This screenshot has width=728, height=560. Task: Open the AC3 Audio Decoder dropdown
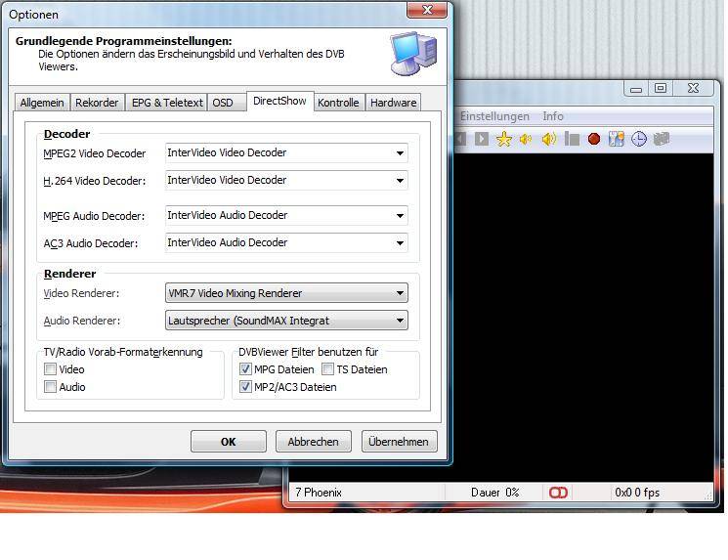[x=286, y=242]
